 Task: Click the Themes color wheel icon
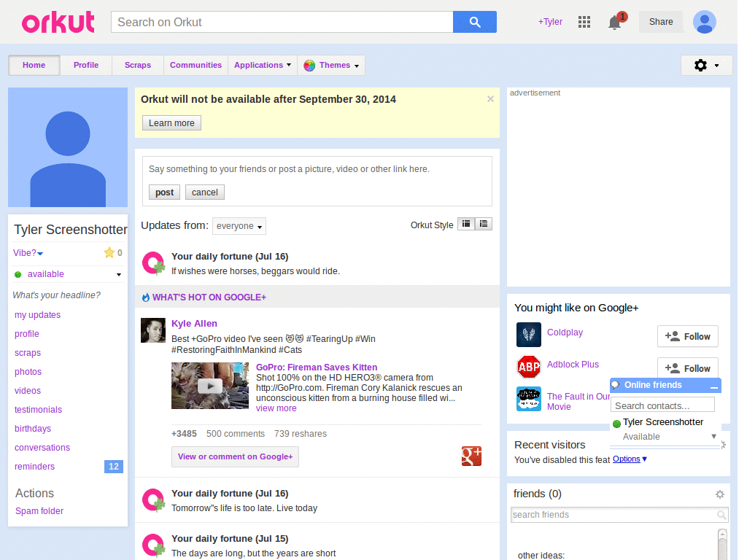309,65
